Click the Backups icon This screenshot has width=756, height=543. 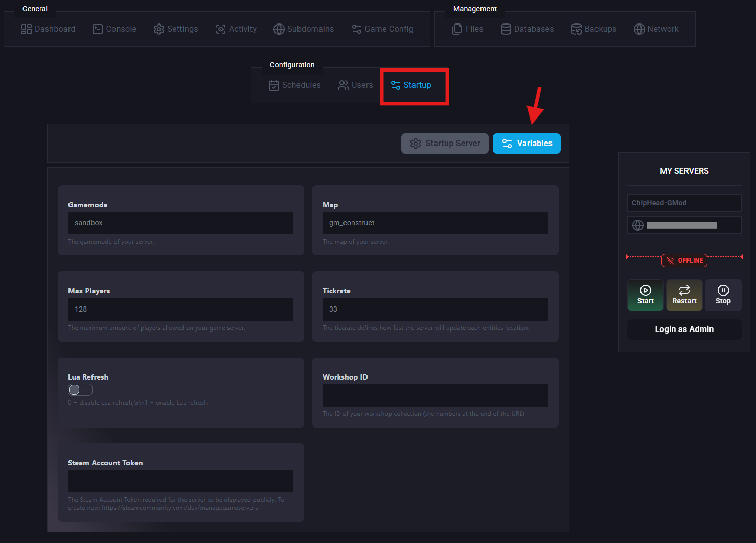[577, 29]
